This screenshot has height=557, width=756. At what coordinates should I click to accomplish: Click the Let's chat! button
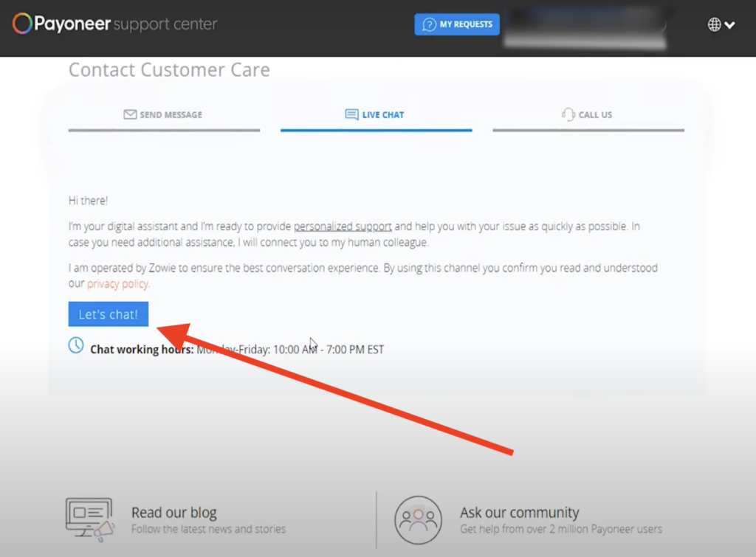(x=108, y=314)
